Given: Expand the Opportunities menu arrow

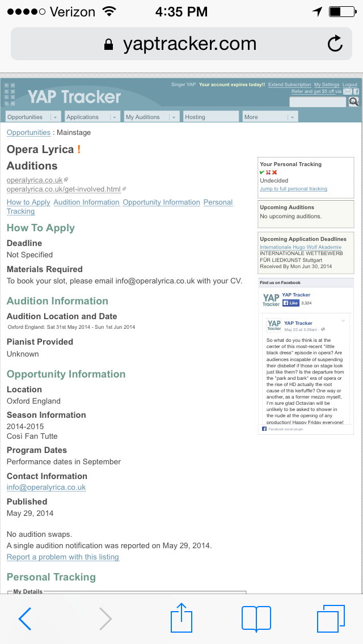Looking at the screenshot, I should click(x=55, y=117).
